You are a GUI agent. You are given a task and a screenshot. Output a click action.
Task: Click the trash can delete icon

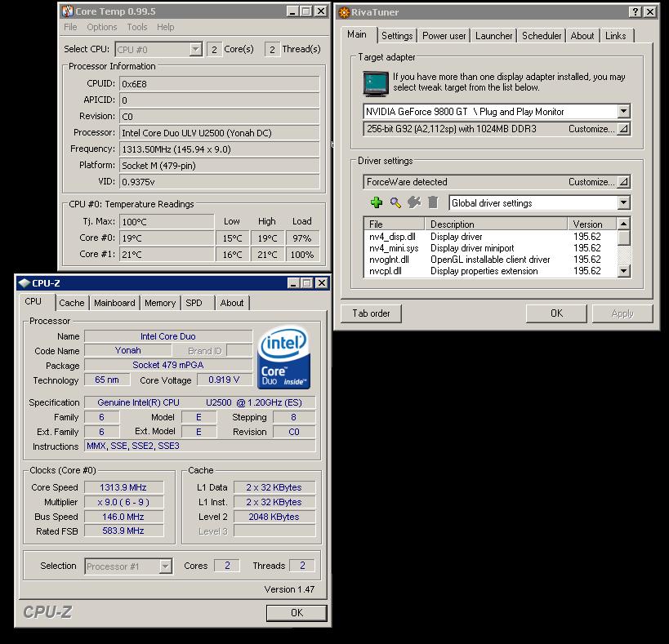click(433, 203)
